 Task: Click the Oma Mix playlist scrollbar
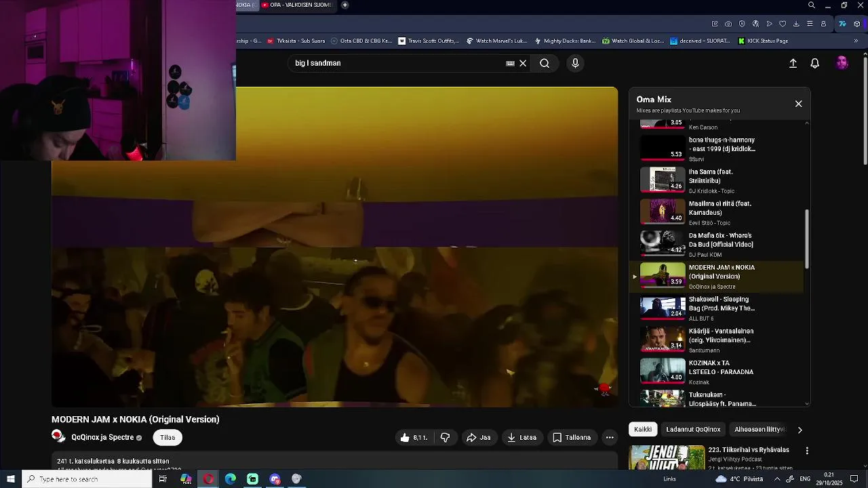click(807, 239)
